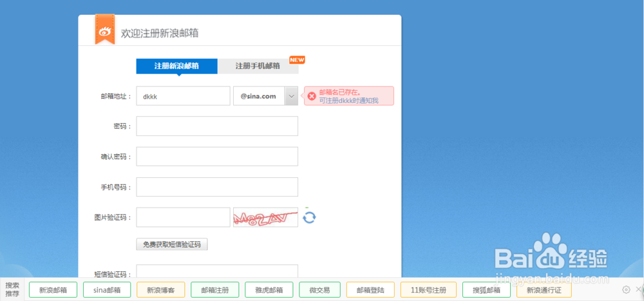
Task: Focus the 手机号码 field
Action: [217, 187]
